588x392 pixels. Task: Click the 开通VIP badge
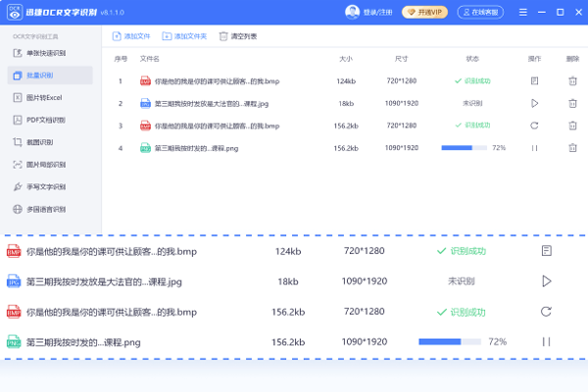423,13
